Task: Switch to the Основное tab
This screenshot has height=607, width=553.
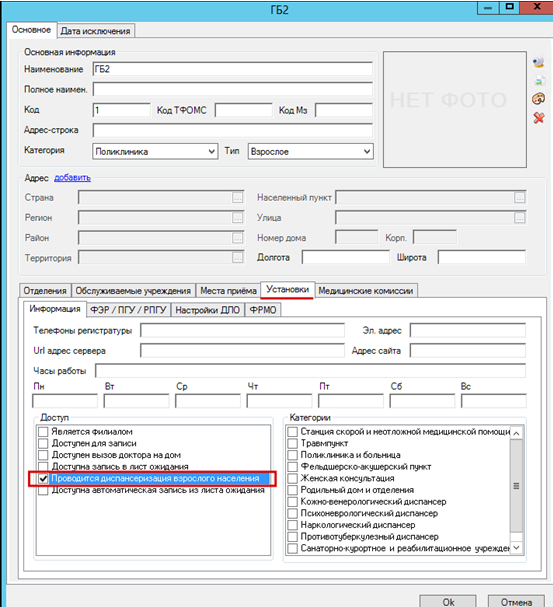Action: (31, 30)
